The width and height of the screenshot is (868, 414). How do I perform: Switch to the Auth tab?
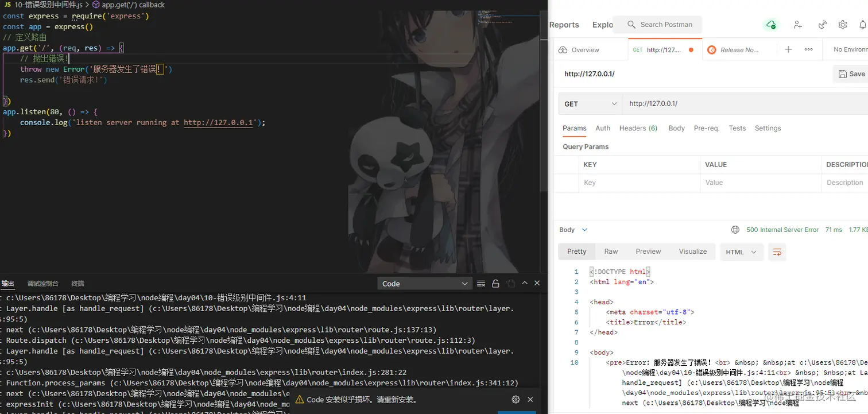[603, 128]
